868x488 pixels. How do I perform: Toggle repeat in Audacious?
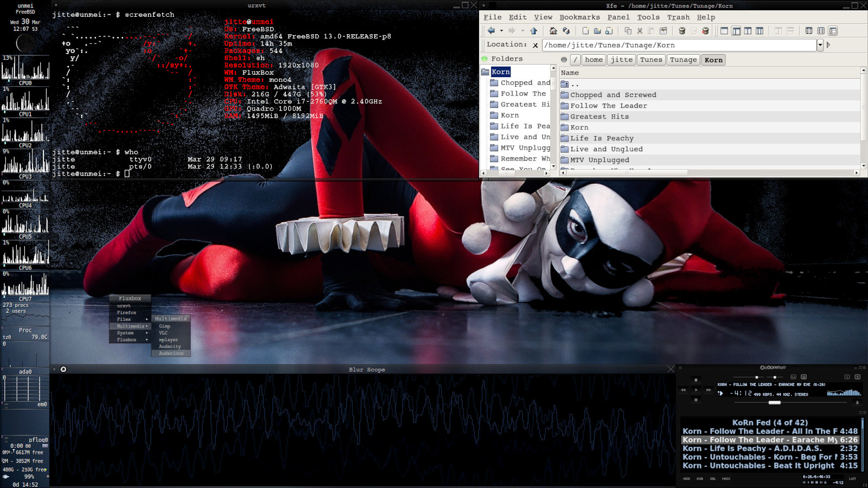tap(858, 377)
